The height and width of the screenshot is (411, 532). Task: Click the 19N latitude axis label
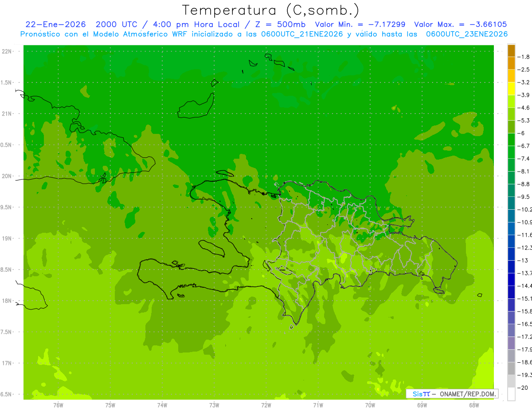tap(7, 239)
